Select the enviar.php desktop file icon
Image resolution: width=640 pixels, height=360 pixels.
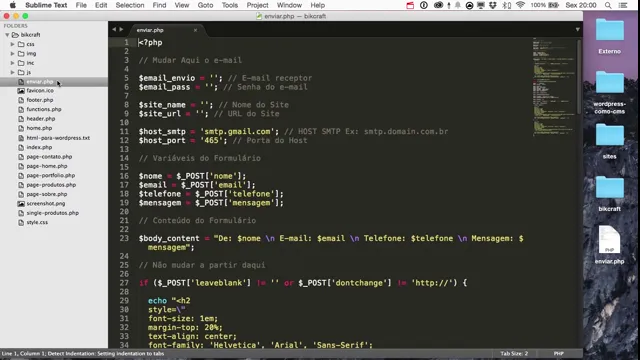[x=609, y=244]
